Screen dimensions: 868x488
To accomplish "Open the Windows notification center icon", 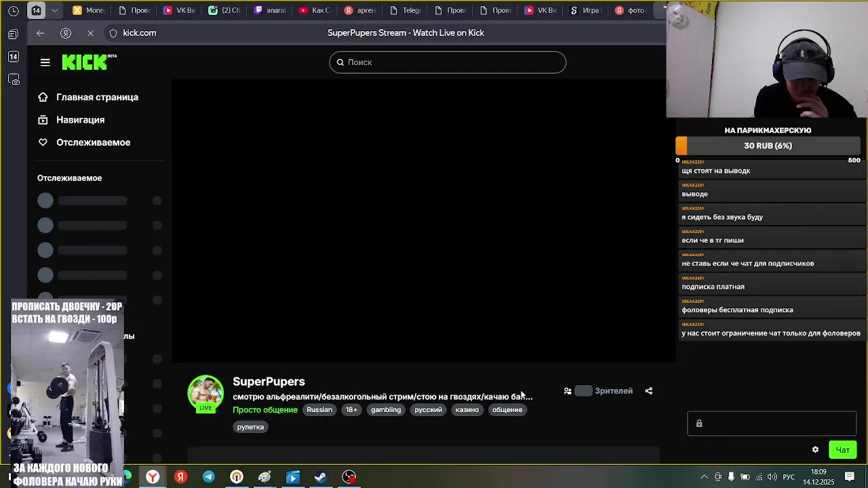I will coord(850,477).
